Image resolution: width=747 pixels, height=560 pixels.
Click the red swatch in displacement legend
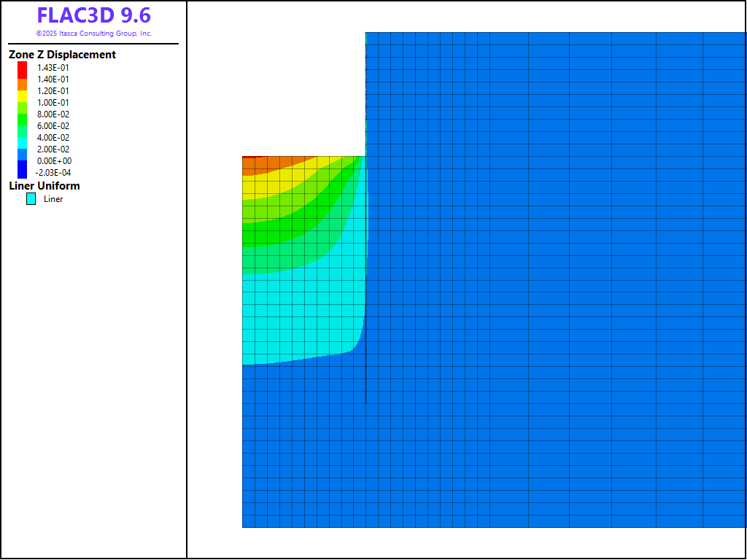click(22, 68)
